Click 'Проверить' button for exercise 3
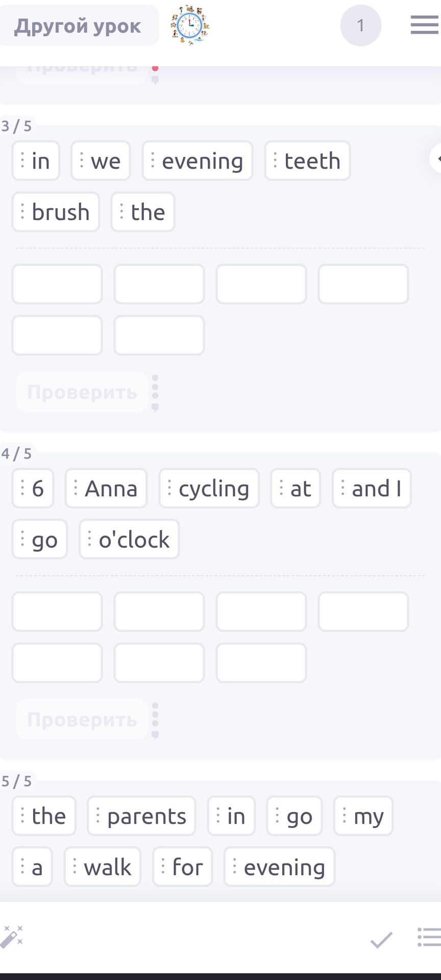This screenshot has height=980, width=441. 82,392
